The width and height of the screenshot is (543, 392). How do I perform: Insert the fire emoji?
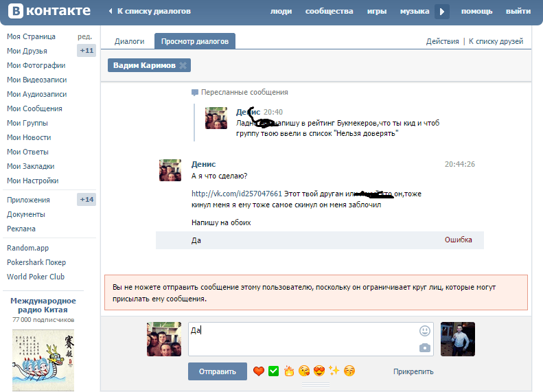(x=289, y=371)
